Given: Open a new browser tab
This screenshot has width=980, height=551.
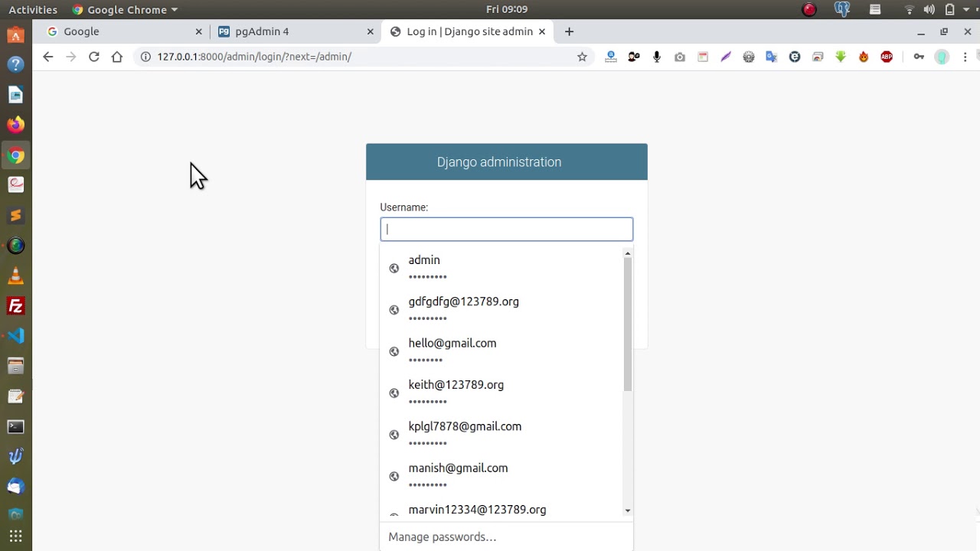Looking at the screenshot, I should point(569,31).
